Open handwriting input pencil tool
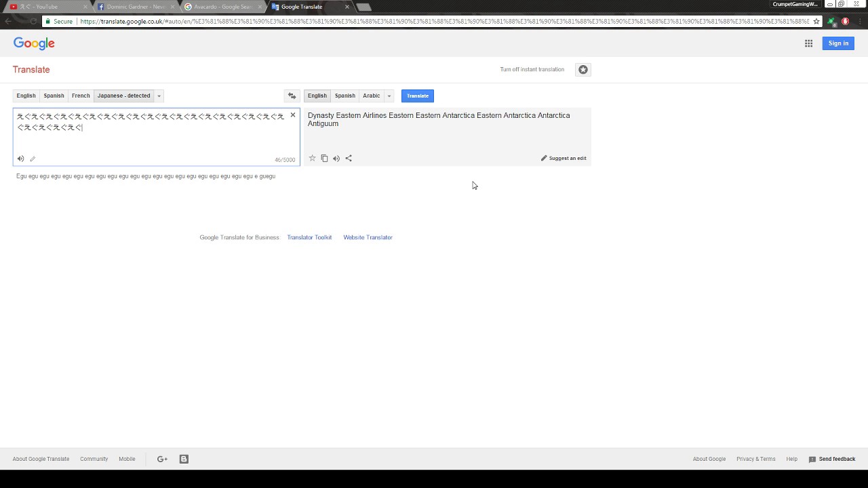Screen dimensions: 868x488 point(33,159)
